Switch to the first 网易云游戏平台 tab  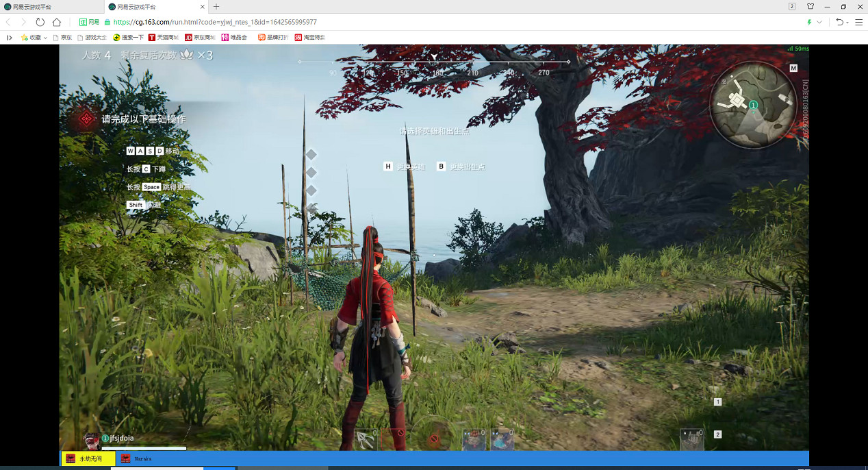pos(51,6)
